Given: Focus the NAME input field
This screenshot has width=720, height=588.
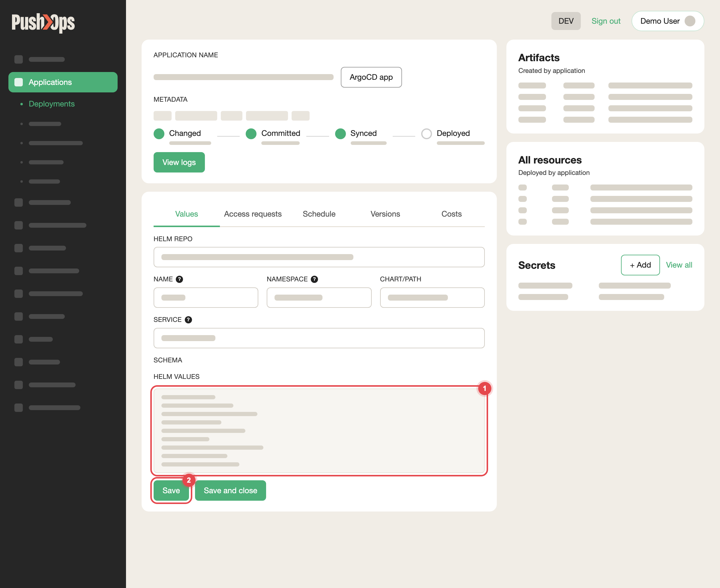Looking at the screenshot, I should [206, 298].
